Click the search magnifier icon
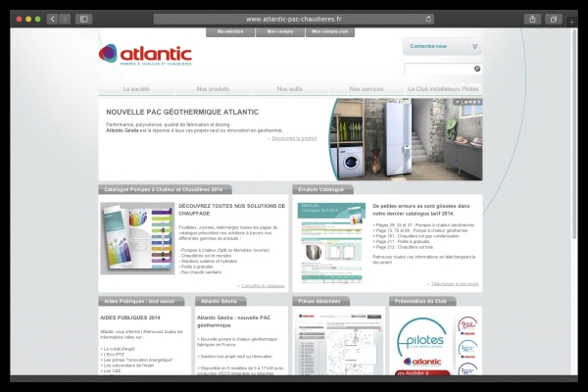Viewport: 588px width, 392px height. coord(477,70)
